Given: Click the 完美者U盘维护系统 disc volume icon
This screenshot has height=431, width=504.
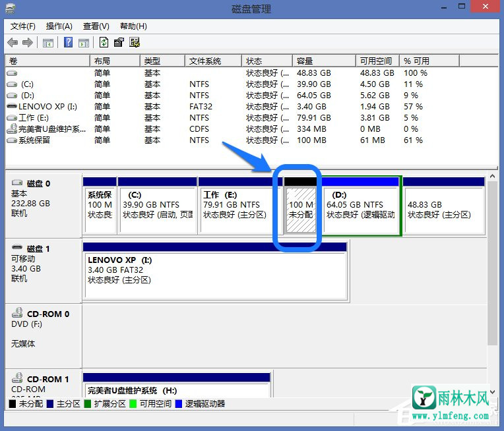Looking at the screenshot, I should tap(12, 129).
